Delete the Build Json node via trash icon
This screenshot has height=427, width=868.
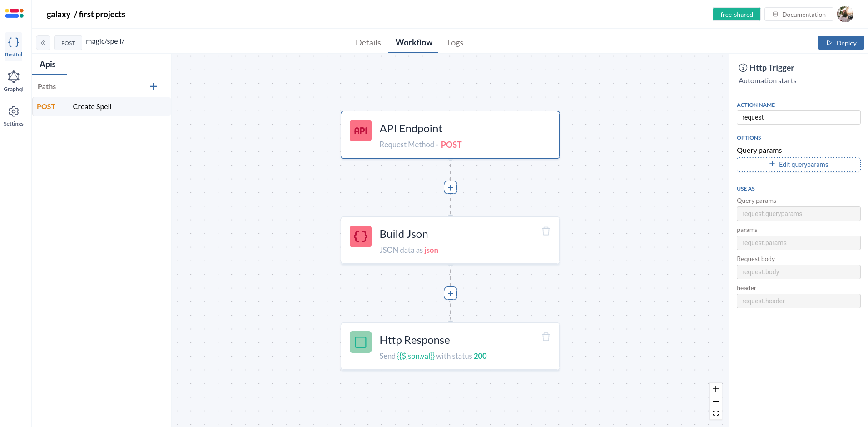pyautogui.click(x=546, y=231)
